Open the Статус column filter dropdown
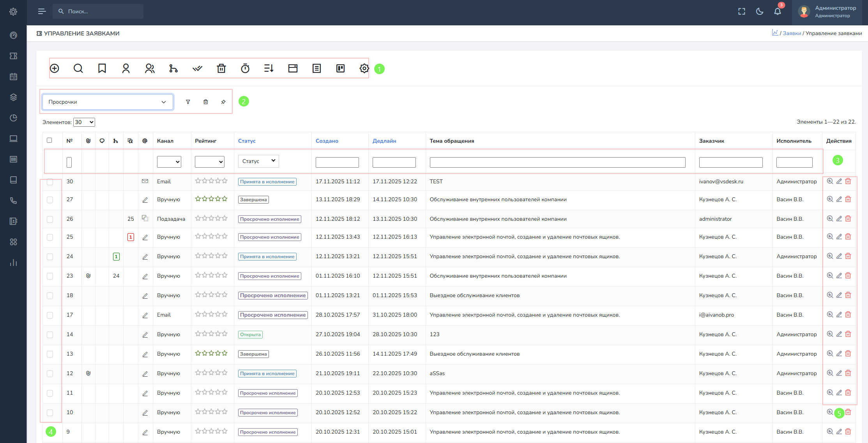This screenshot has height=443, width=868. (x=258, y=161)
